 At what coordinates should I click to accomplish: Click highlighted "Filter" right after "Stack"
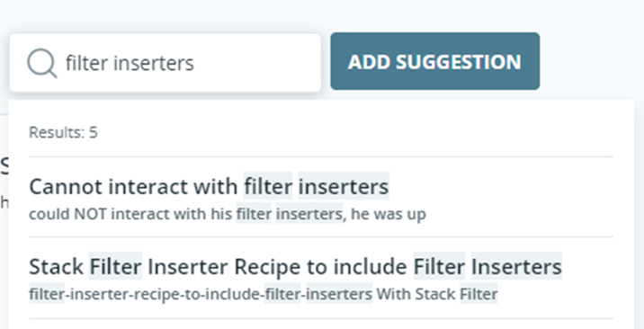click(x=115, y=267)
